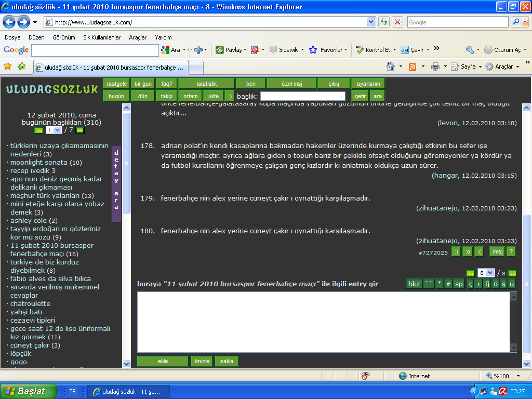The width and height of the screenshot is (532, 399).
Task: Click the Sidewiki speech bubble icon
Action: tap(273, 50)
